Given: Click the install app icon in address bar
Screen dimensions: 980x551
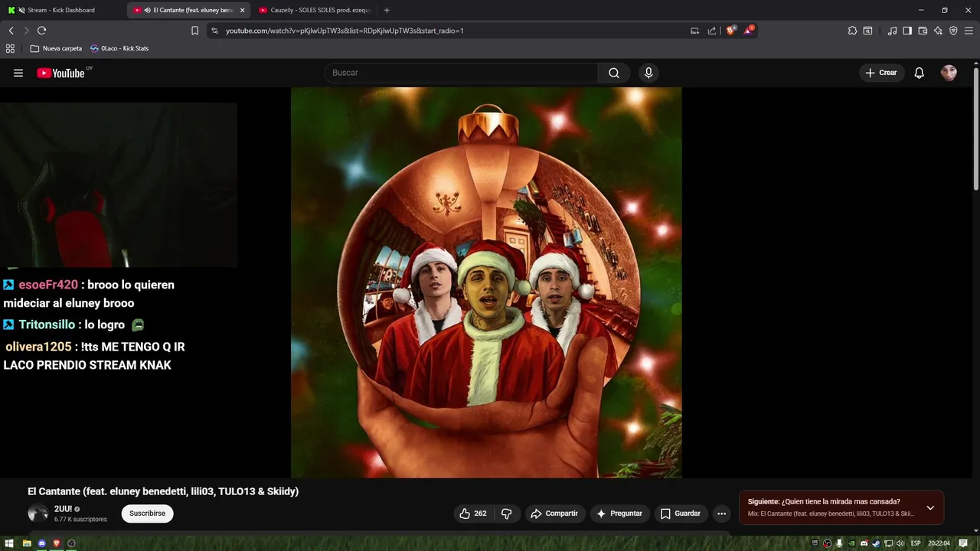Looking at the screenshot, I should click(694, 31).
